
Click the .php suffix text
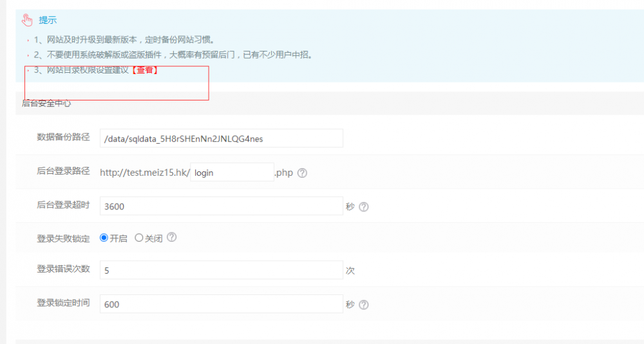pos(284,173)
